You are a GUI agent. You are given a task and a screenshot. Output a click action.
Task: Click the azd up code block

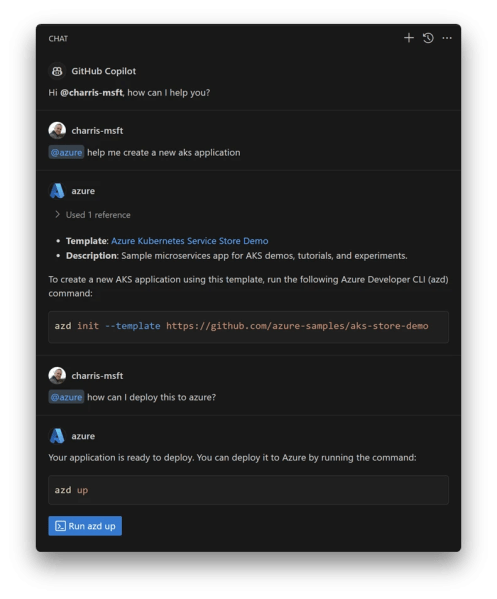(x=248, y=490)
